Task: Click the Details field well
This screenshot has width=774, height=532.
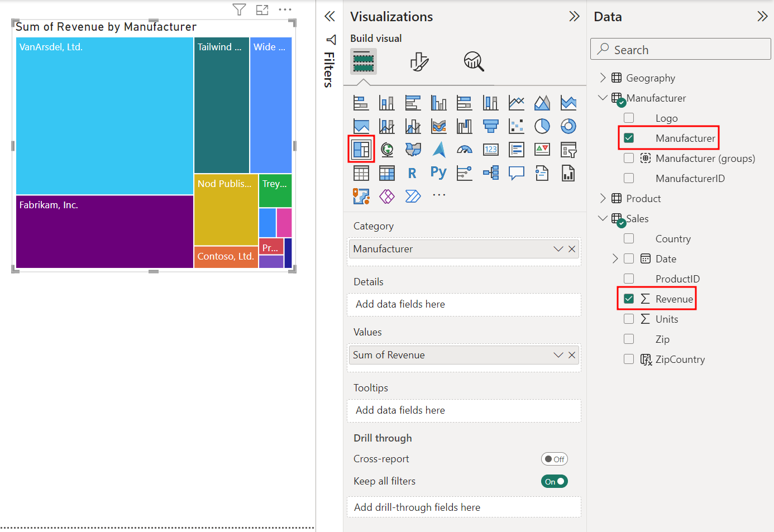Action: [464, 304]
